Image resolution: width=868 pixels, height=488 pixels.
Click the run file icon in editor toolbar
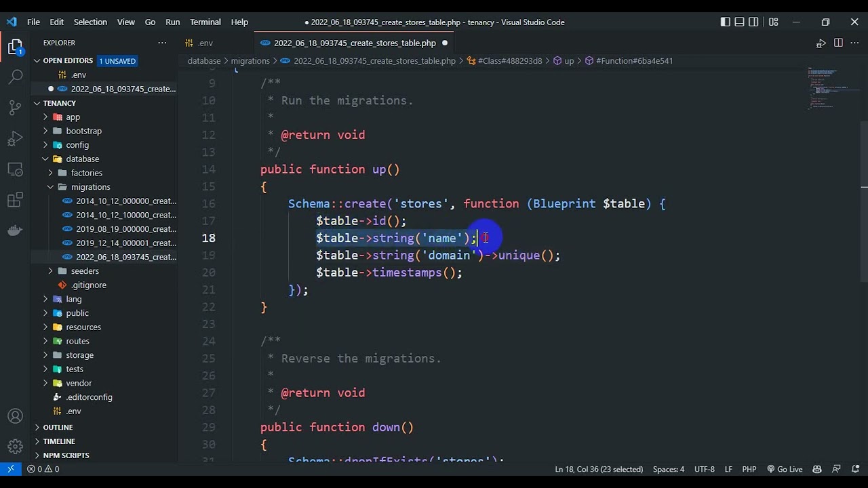821,43
